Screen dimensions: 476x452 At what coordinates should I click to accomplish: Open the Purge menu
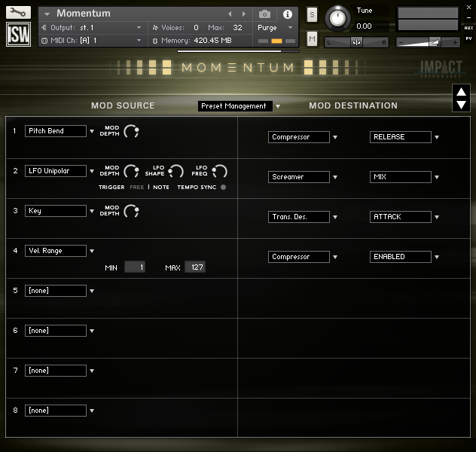pos(275,28)
